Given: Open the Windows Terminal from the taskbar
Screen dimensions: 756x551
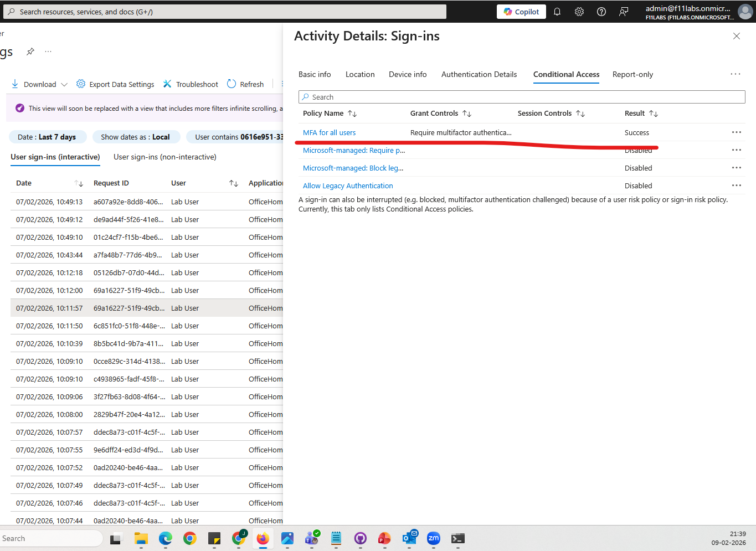Looking at the screenshot, I should point(457,538).
